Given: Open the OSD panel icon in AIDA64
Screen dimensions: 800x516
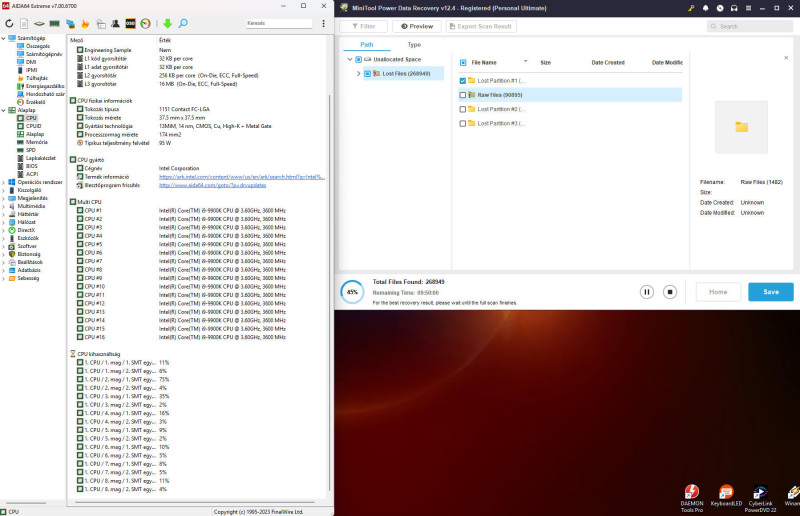Looking at the screenshot, I should point(130,23).
